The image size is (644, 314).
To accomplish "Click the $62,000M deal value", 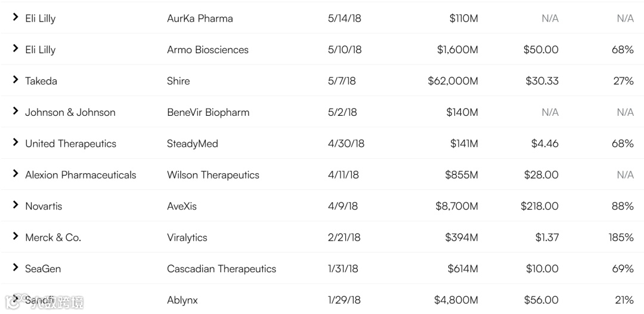I will (453, 81).
